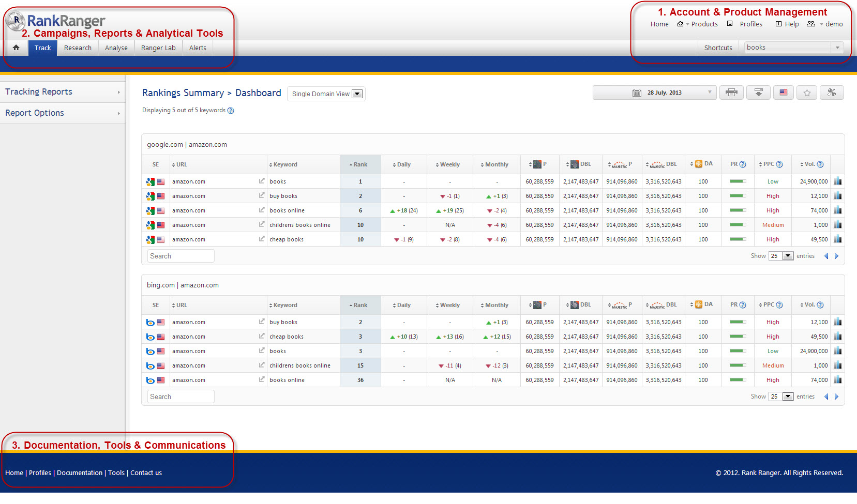
Task: Open the Ranger Lab tab
Action: (158, 48)
